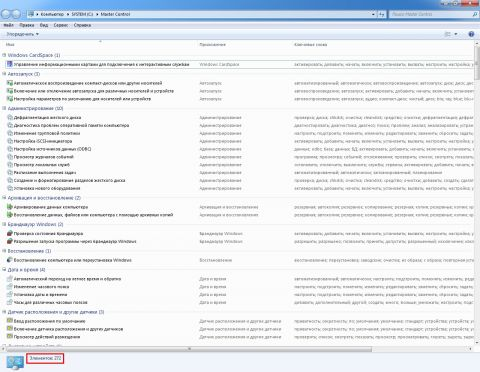The image size is (480, 372).
Task: Click the Master Control breadcrumb
Action: [115, 14]
